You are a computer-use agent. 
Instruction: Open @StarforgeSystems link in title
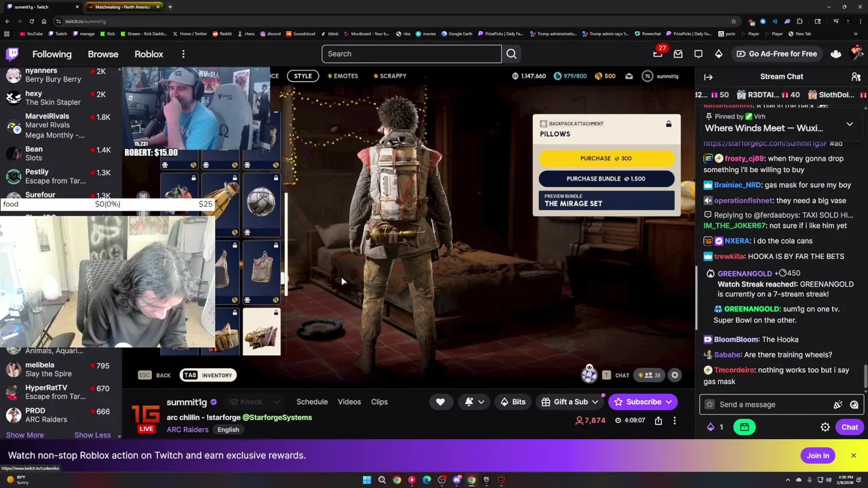tap(277, 418)
